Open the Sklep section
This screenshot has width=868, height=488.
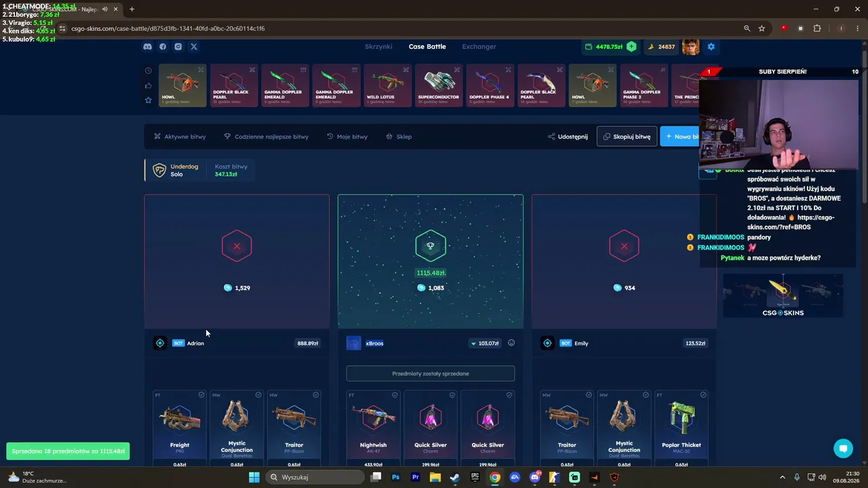[399, 137]
